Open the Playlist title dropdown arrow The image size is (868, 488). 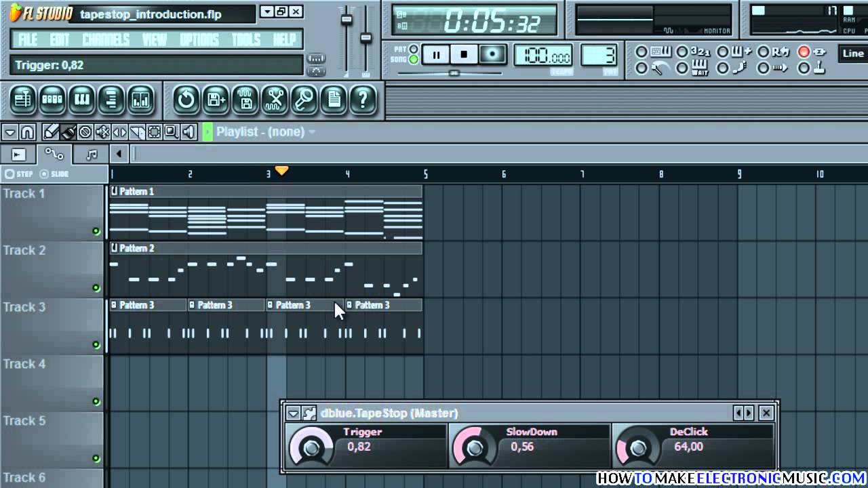(x=312, y=131)
